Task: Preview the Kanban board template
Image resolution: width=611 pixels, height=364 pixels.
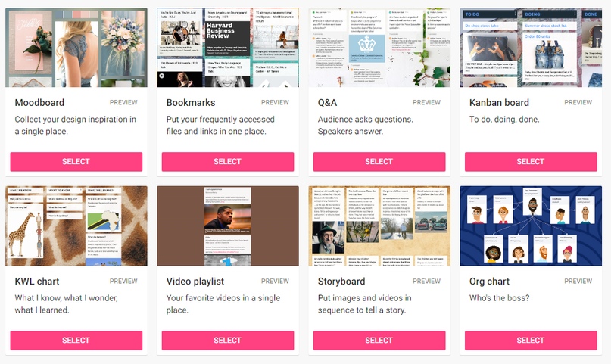Action: [x=578, y=102]
